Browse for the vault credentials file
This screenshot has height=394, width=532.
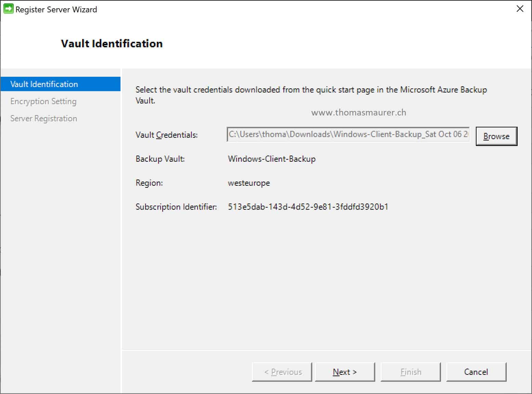point(496,136)
